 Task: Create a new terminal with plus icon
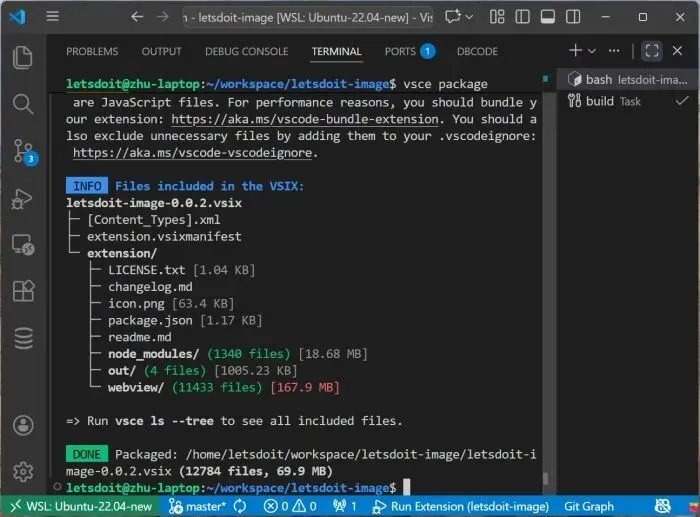575,50
